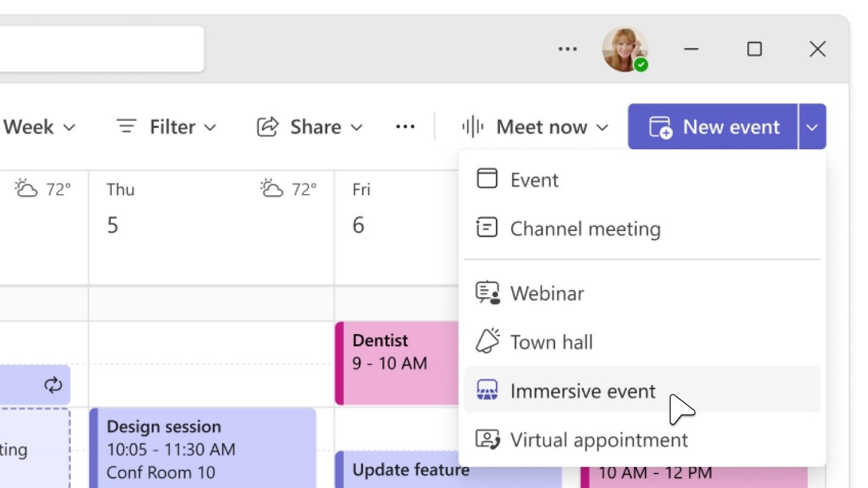Click your profile avatar picture
Image resolution: width=868 pixels, height=488 pixels.
click(x=625, y=49)
